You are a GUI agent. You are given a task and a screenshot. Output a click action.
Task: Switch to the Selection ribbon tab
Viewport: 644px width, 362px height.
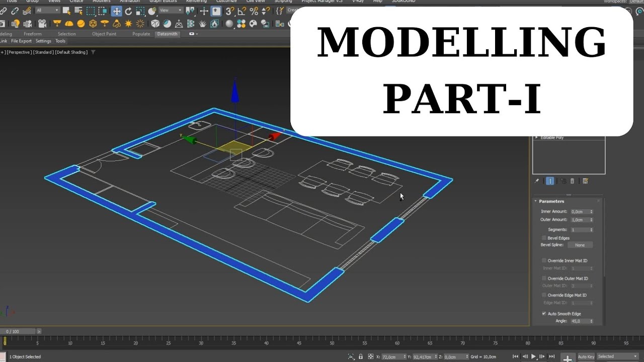[x=66, y=34]
